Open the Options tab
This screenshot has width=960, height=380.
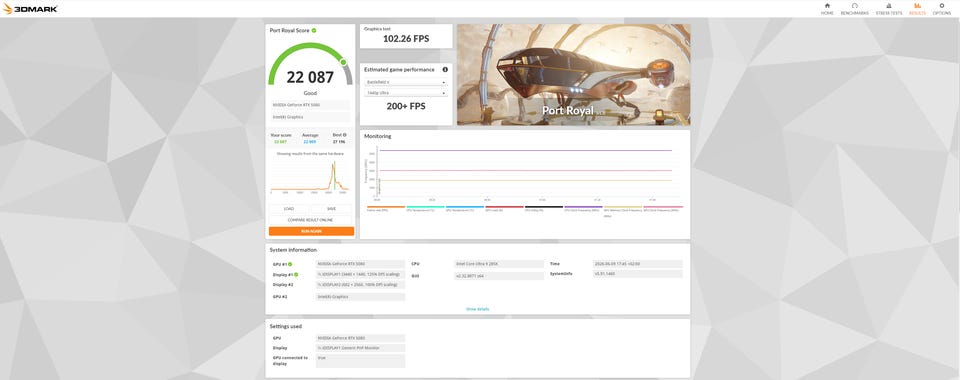(942, 9)
